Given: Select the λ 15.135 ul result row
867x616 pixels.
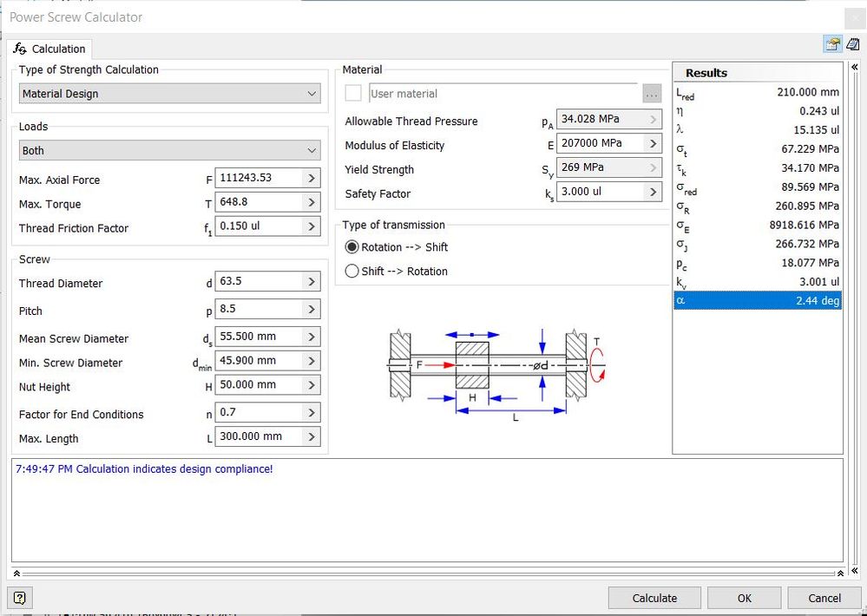Looking at the screenshot, I should tap(758, 130).
